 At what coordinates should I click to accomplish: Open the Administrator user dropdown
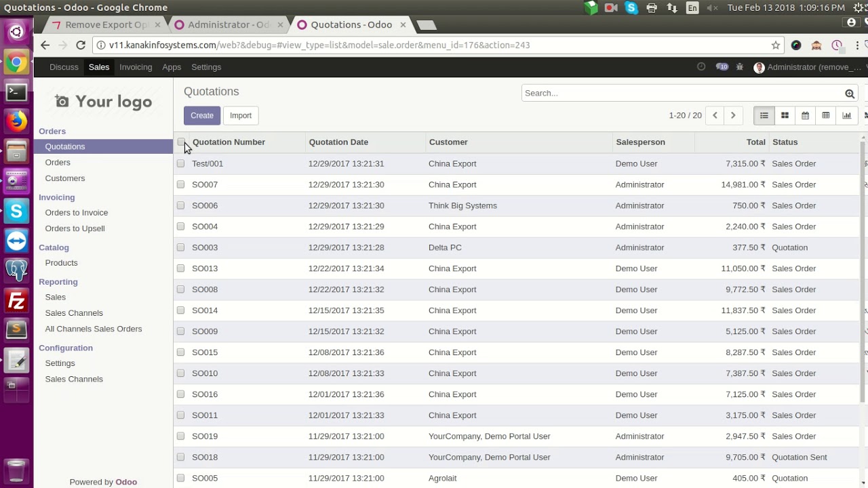[808, 67]
